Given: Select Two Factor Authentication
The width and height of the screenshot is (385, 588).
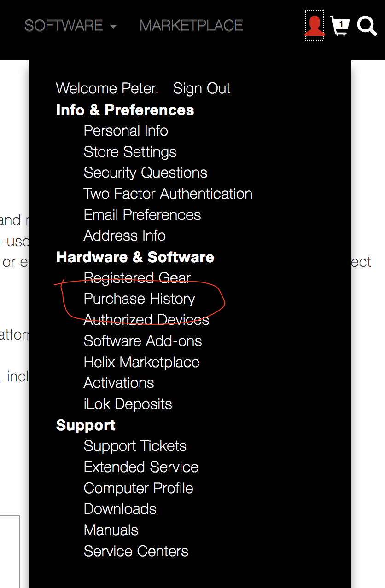Looking at the screenshot, I should pos(168,194).
